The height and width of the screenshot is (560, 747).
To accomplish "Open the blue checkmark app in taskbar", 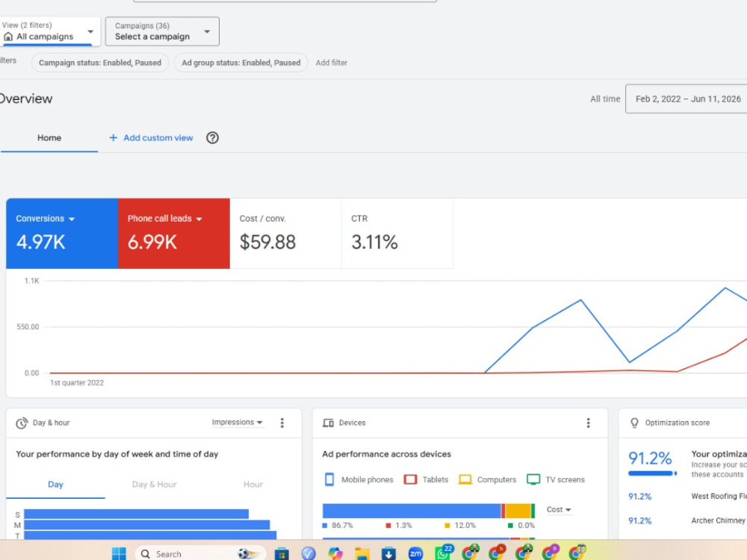I will click(309, 553).
